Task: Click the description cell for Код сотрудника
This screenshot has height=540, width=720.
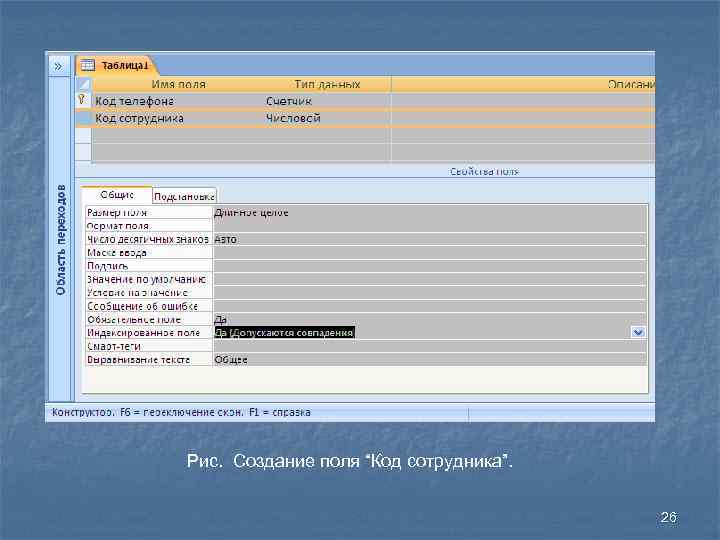Action: (523, 118)
